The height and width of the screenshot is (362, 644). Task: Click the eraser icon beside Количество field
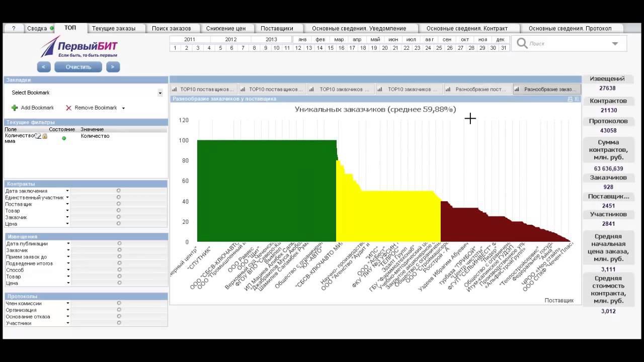pyautogui.click(x=38, y=136)
